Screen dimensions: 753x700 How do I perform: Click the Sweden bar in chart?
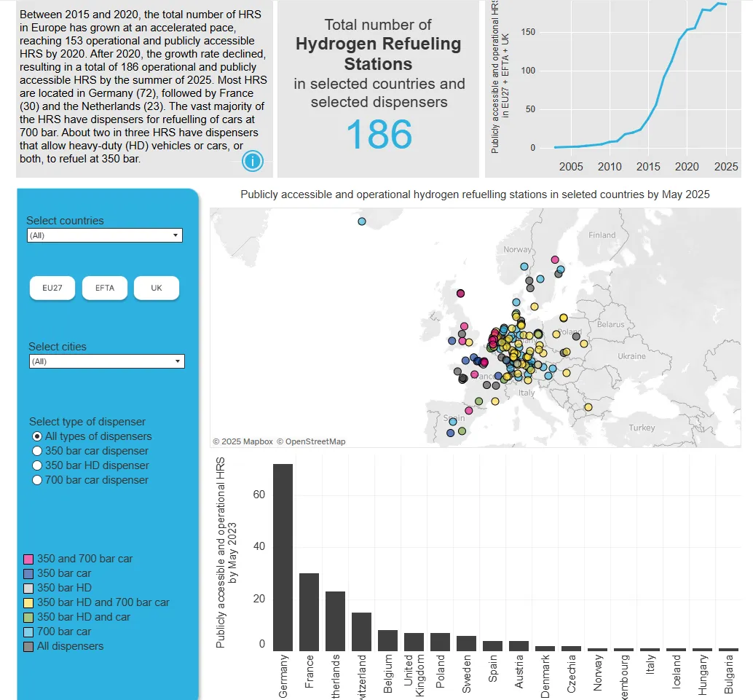(x=466, y=643)
